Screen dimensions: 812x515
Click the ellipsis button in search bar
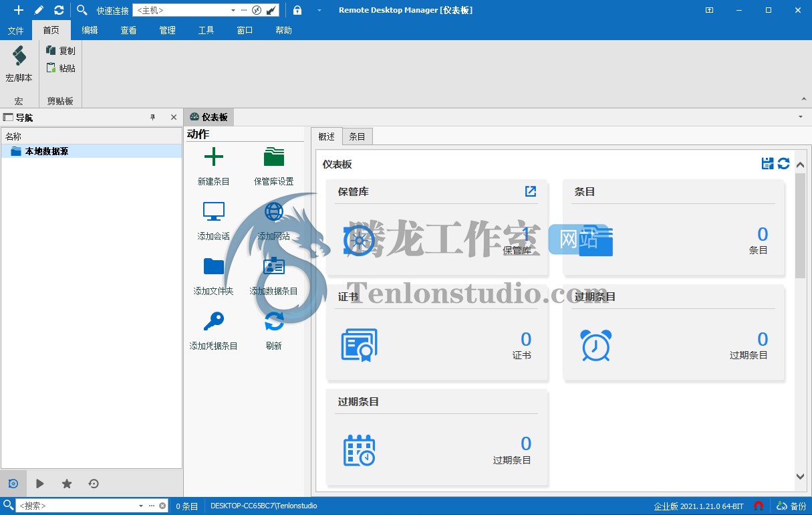click(x=152, y=506)
